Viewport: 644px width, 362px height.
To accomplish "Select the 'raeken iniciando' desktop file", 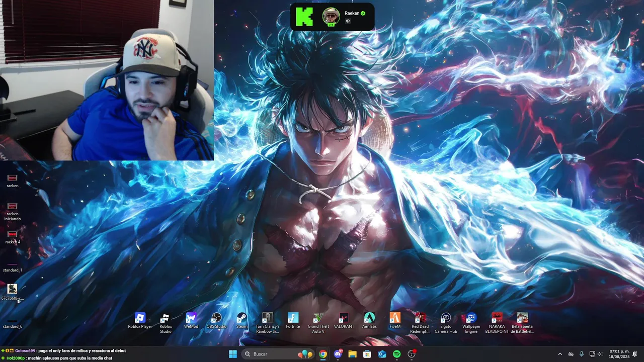I will click(x=13, y=212).
